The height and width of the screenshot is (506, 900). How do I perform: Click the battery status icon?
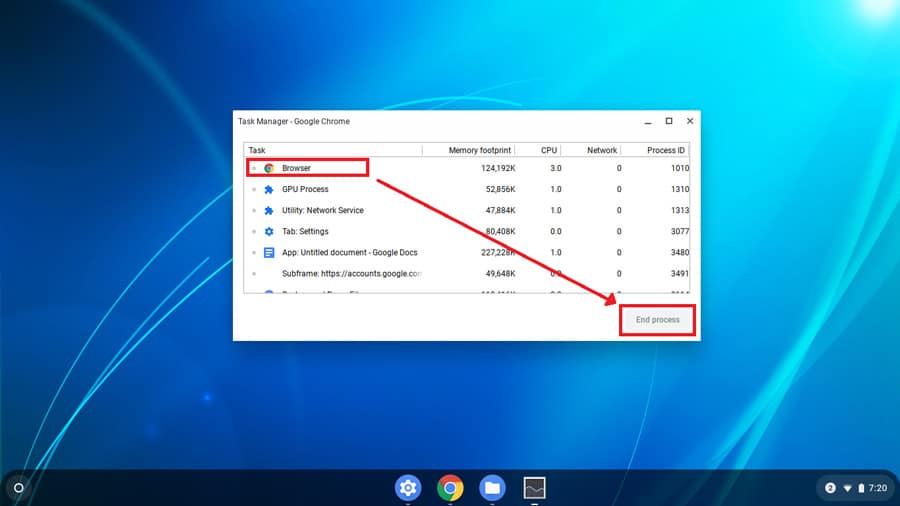(861, 488)
